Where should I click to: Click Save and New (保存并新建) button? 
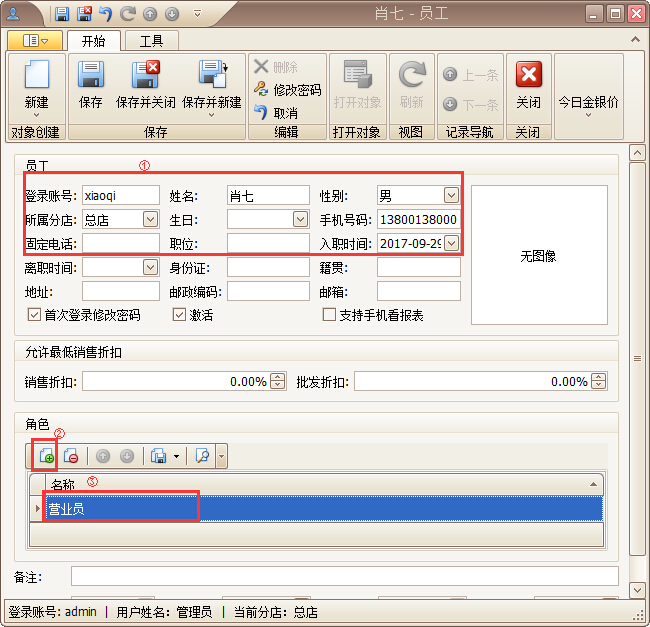pos(212,77)
